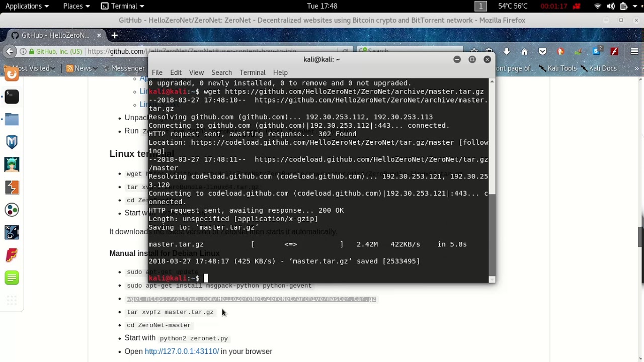Minimize the terminal window
Viewport: 644px width, 362px height.
(457, 59)
